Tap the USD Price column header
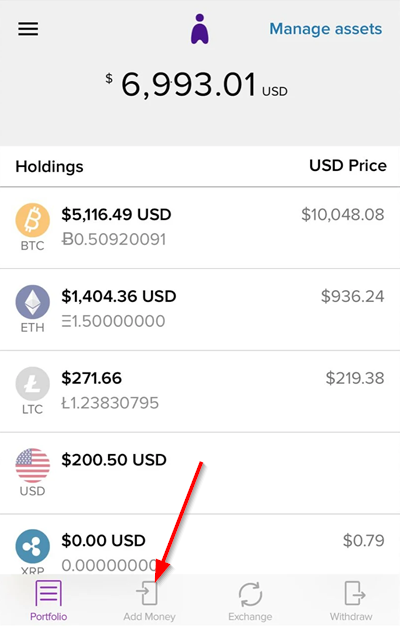 [x=348, y=166]
